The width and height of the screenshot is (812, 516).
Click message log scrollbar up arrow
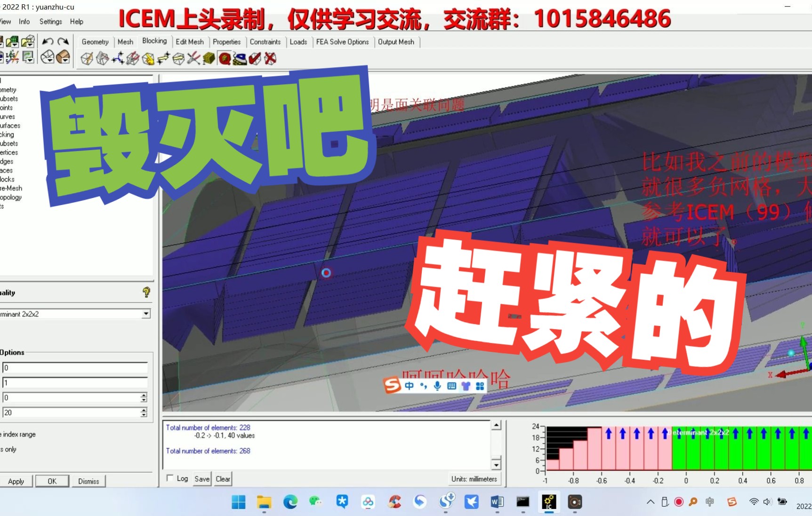496,425
